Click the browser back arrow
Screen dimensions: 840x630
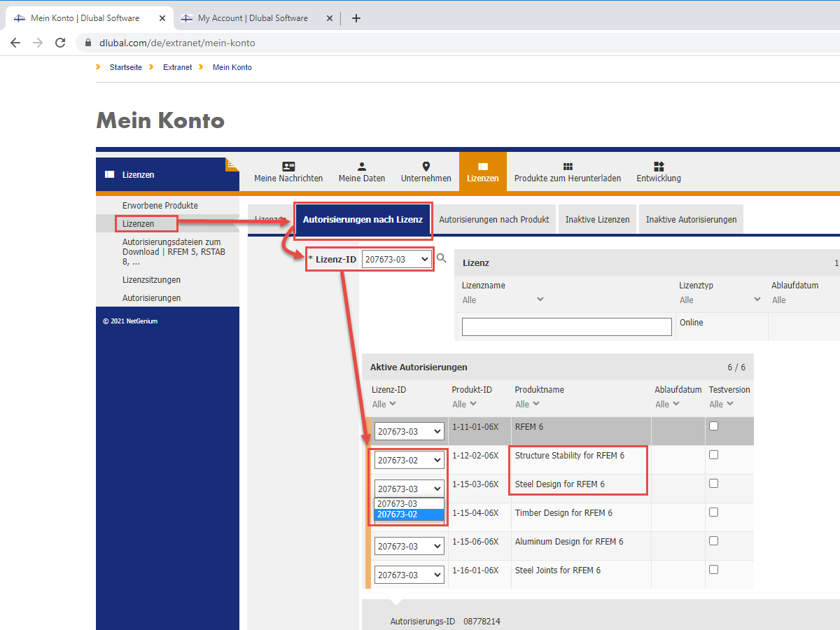coord(15,43)
